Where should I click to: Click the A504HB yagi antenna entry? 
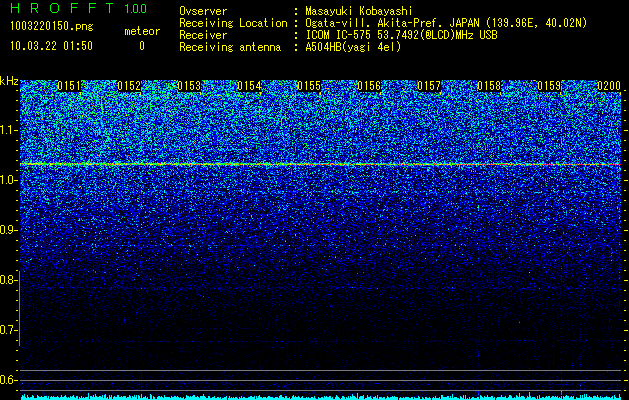353,47
